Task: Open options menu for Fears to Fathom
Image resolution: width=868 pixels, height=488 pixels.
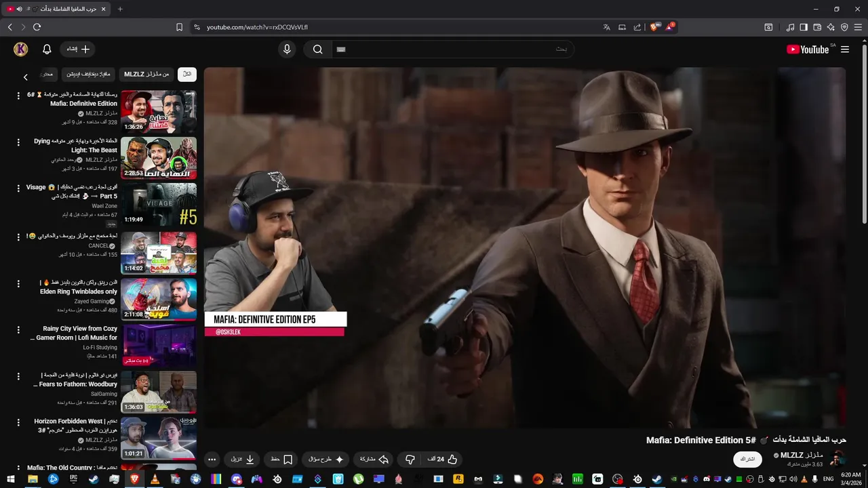Action: pos(18,375)
